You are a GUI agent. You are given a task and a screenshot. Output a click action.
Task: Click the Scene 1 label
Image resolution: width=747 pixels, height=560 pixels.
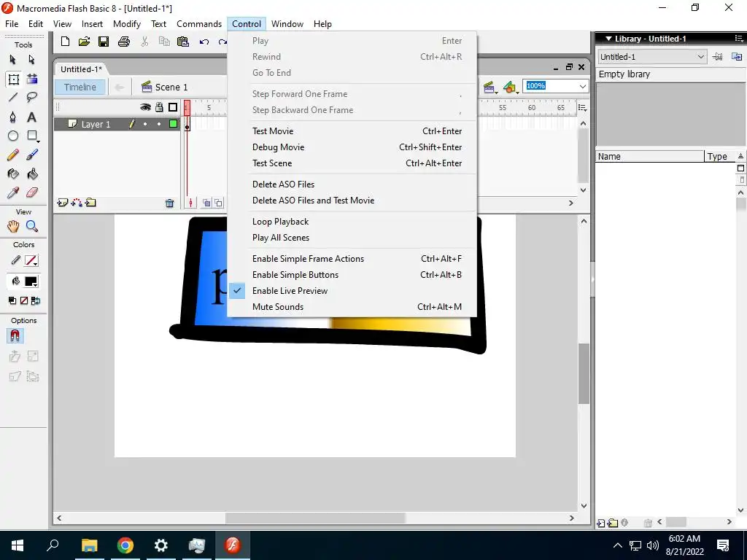point(171,87)
